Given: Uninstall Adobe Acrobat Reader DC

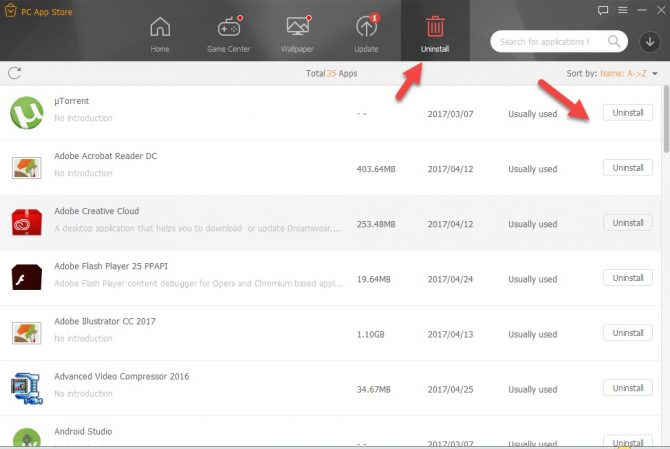Looking at the screenshot, I should (628, 168).
